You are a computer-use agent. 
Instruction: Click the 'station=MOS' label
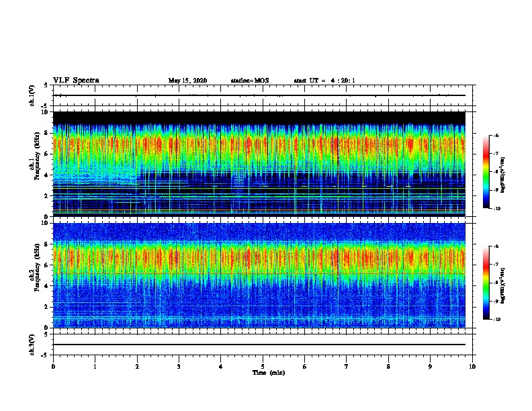coord(250,81)
